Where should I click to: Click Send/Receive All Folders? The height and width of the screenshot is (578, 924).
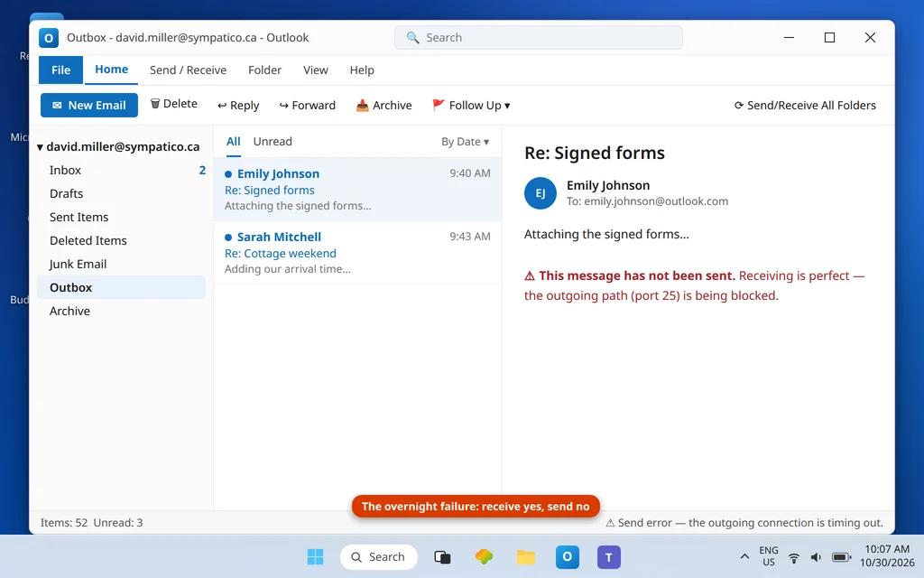pos(805,105)
